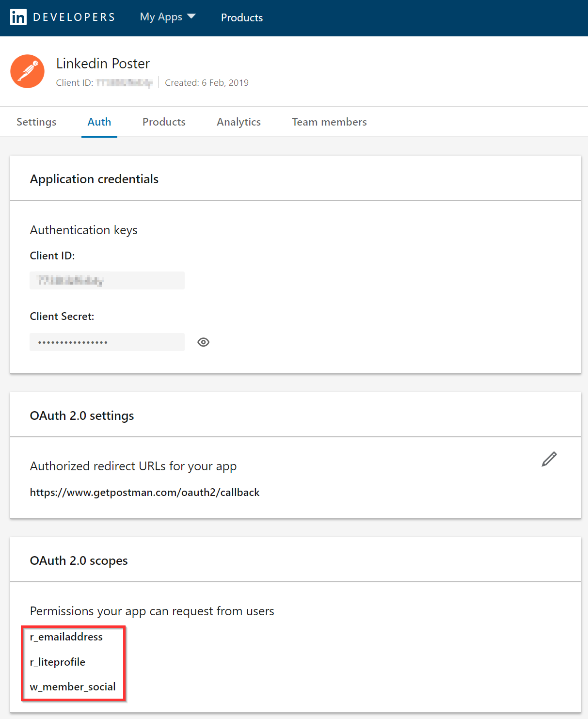Open the Linkedin Poster app avatar
This screenshot has width=588, height=719.
28,71
